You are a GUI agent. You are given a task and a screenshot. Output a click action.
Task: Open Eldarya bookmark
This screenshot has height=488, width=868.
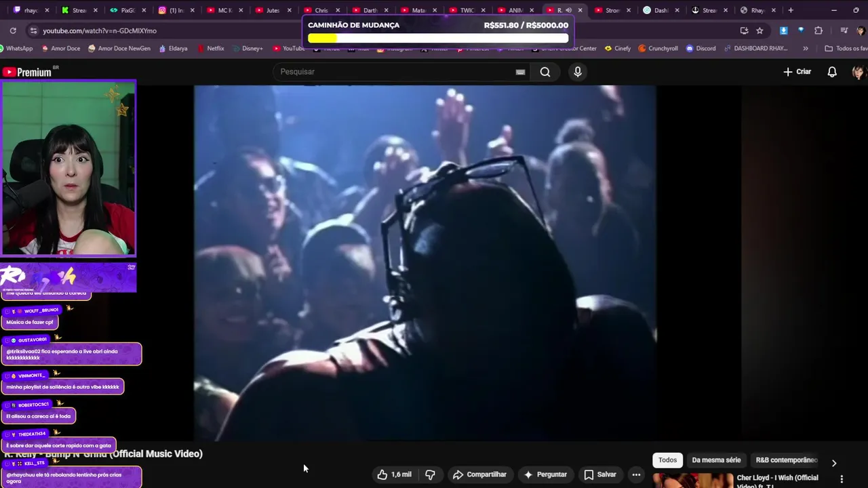pos(173,48)
